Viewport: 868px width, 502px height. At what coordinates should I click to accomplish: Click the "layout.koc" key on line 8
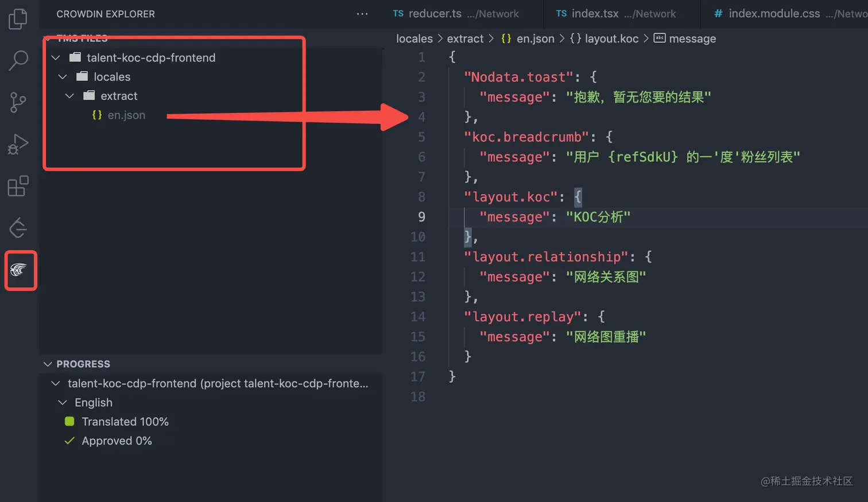(511, 197)
